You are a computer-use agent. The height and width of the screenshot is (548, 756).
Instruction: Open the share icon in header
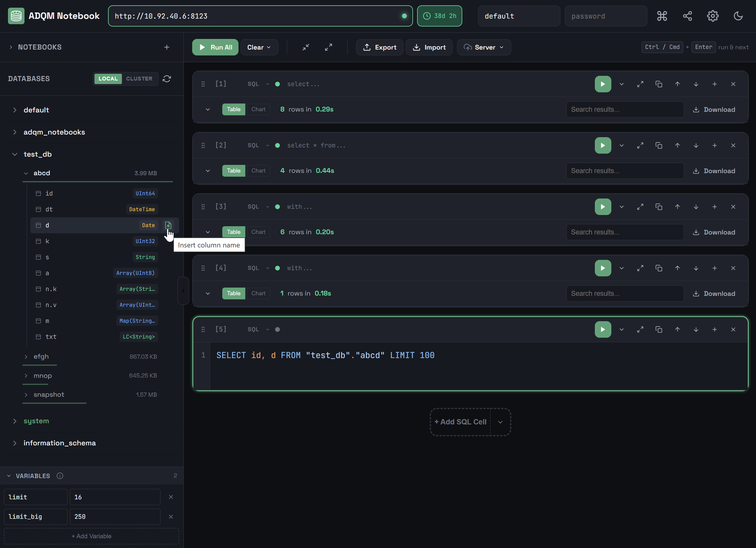tap(687, 16)
